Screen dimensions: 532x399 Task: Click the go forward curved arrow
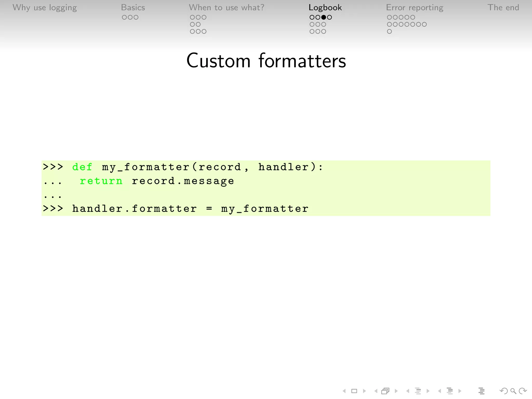(523, 391)
